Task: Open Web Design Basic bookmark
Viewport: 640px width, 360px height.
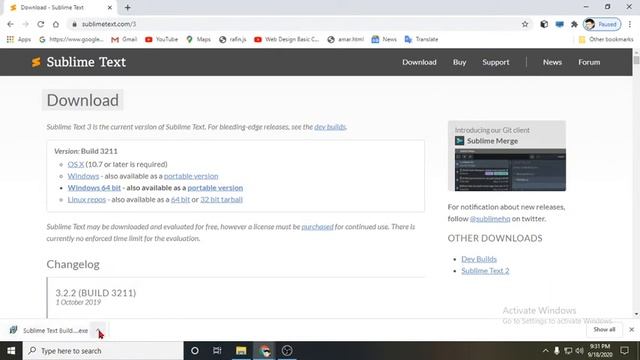Action: click(287, 39)
